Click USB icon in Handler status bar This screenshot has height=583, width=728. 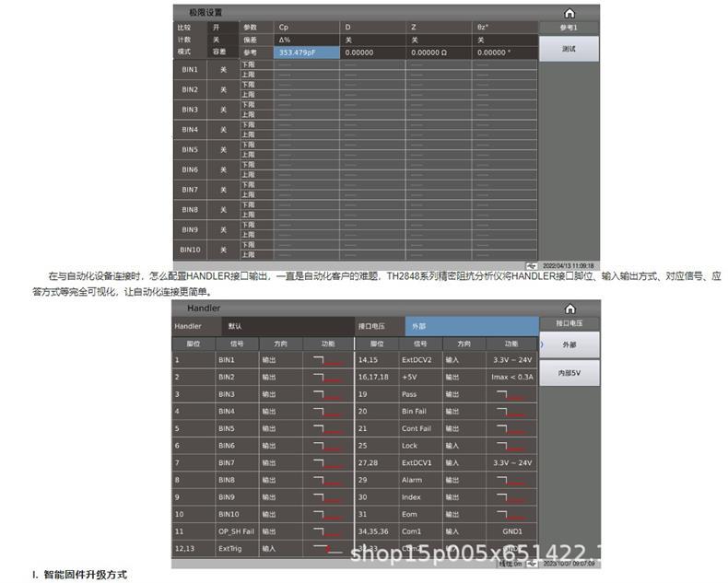[532, 563]
